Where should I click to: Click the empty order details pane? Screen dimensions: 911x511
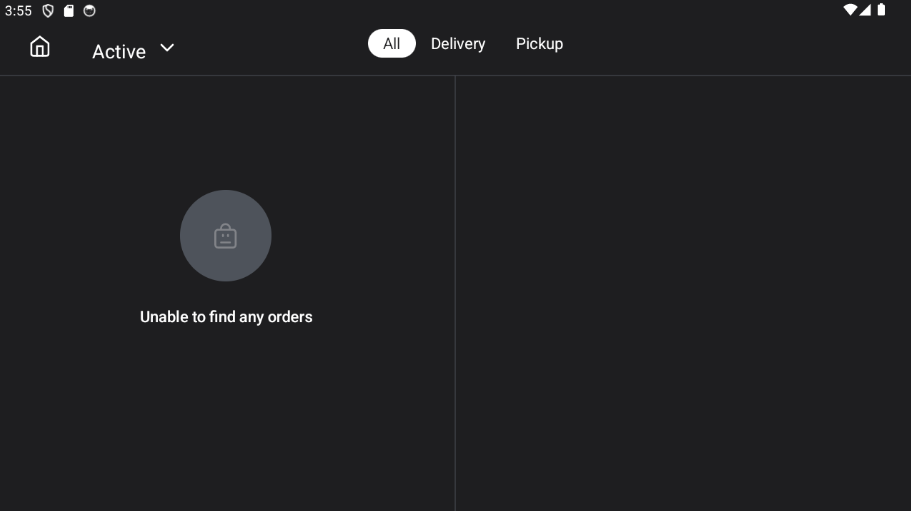(x=683, y=293)
